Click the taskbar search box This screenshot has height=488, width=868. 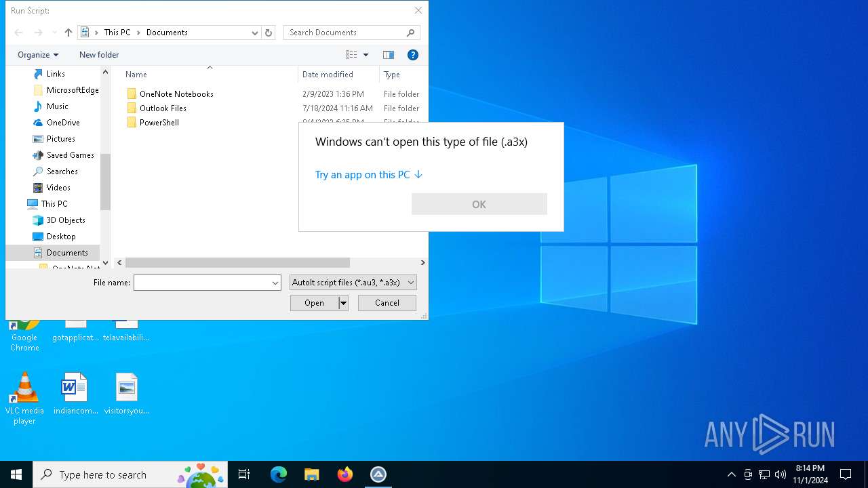click(130, 474)
